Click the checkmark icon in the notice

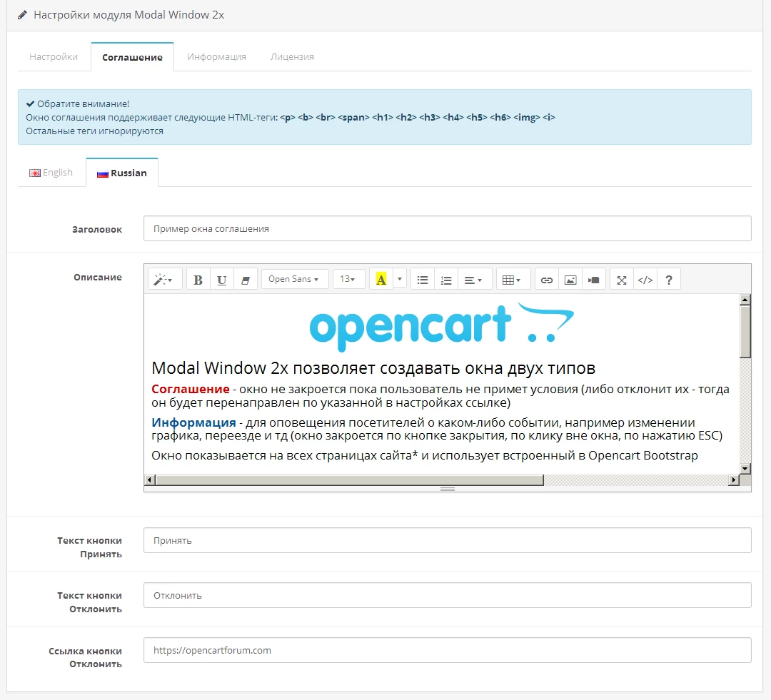[x=30, y=103]
